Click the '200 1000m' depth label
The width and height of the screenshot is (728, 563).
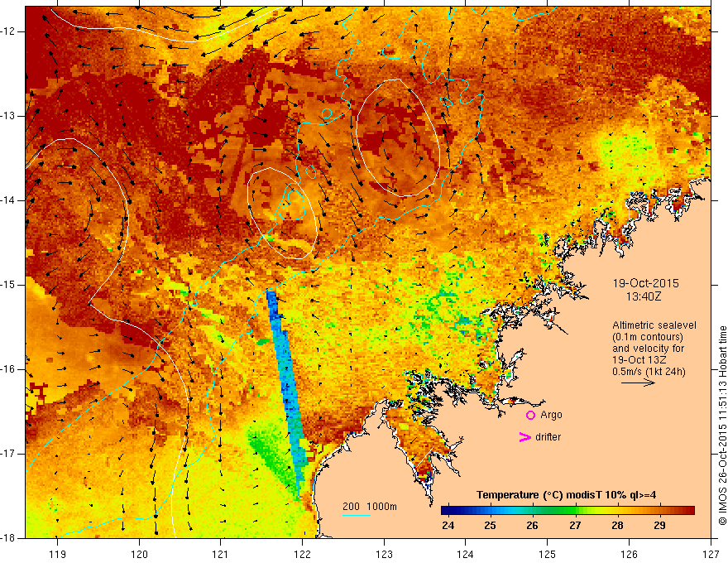click(x=370, y=507)
